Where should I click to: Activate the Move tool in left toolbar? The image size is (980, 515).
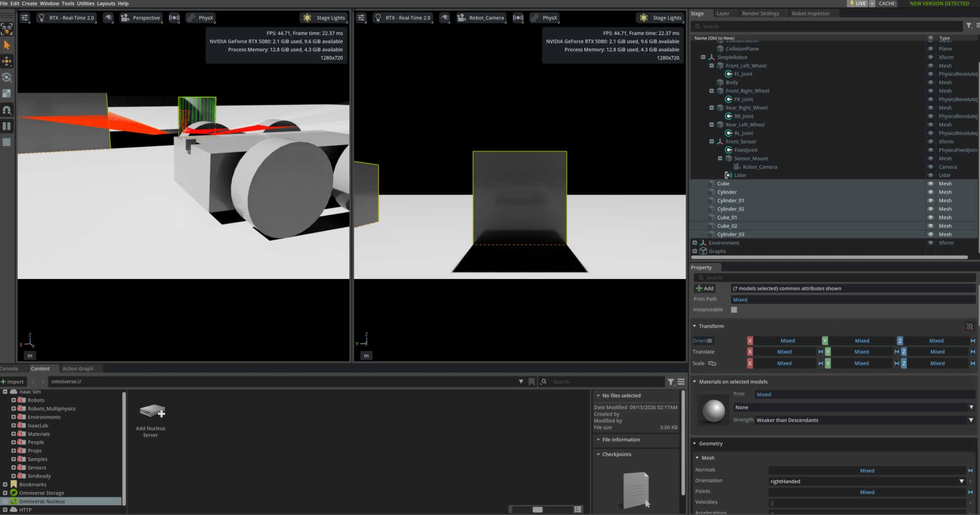coord(6,61)
